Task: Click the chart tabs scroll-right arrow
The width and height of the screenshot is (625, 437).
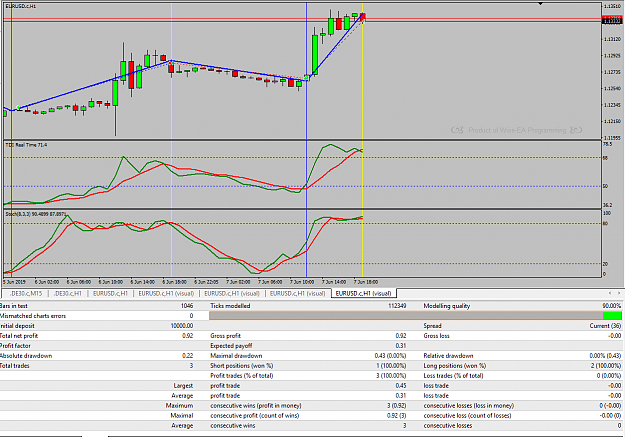Action: pyautogui.click(x=619, y=293)
